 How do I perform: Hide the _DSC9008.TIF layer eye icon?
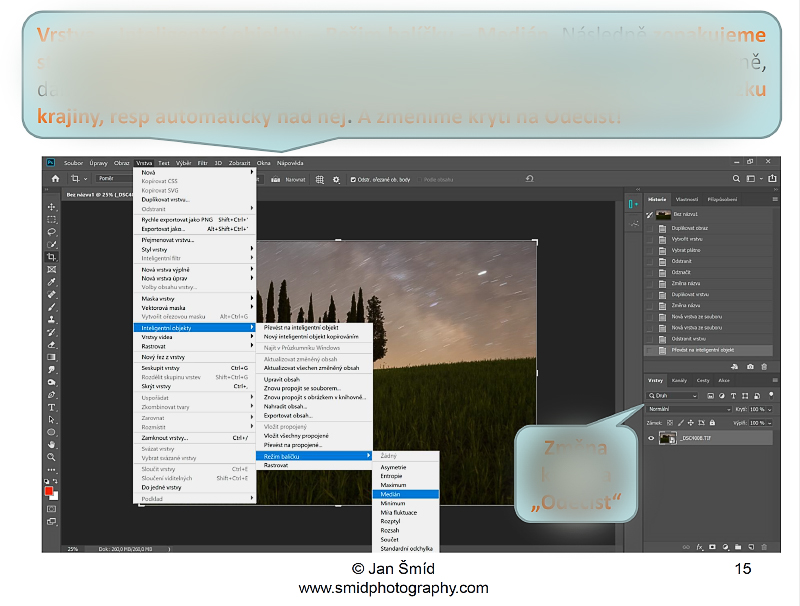pos(651,438)
